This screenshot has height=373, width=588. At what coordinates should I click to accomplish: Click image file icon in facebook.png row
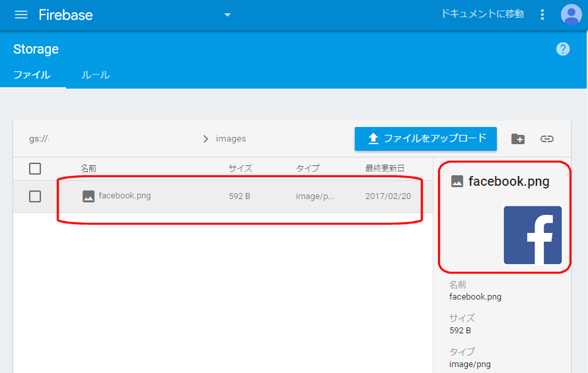coord(89,196)
